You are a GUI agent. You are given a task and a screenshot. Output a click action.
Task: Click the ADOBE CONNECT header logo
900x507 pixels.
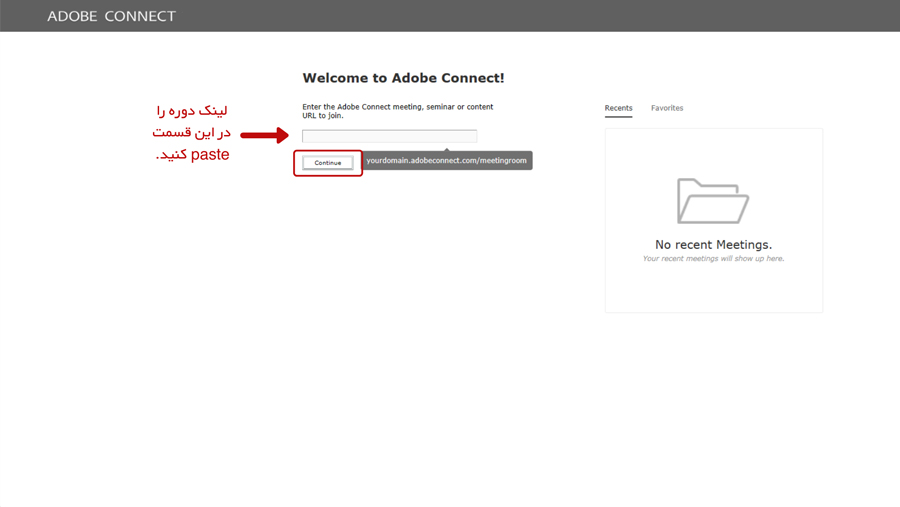pos(111,16)
